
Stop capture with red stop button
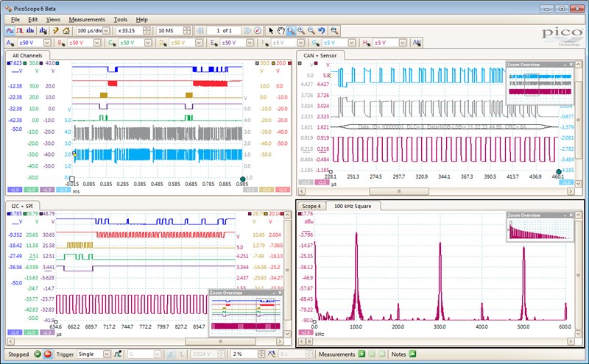click(x=47, y=354)
